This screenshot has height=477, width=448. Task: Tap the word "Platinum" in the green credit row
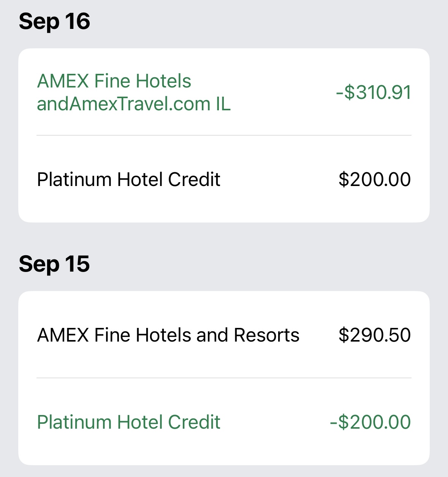pyautogui.click(x=74, y=422)
